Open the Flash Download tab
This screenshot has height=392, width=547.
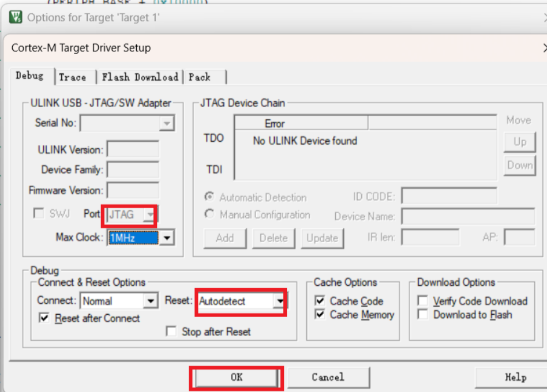(140, 77)
